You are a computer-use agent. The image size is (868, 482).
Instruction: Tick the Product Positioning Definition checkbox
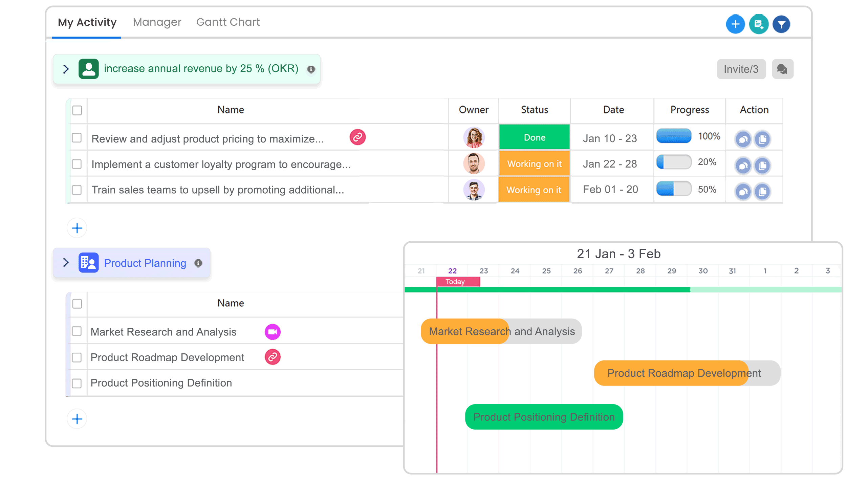click(77, 383)
